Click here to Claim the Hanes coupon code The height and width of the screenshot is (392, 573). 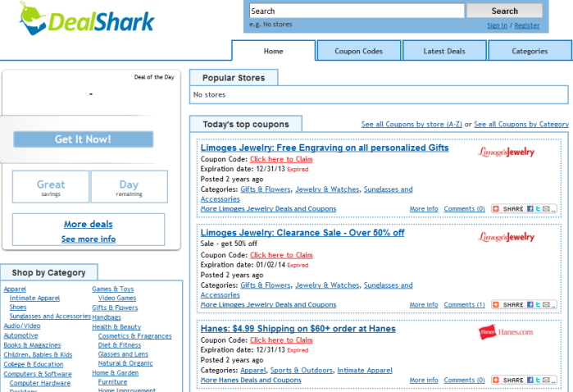(281, 340)
